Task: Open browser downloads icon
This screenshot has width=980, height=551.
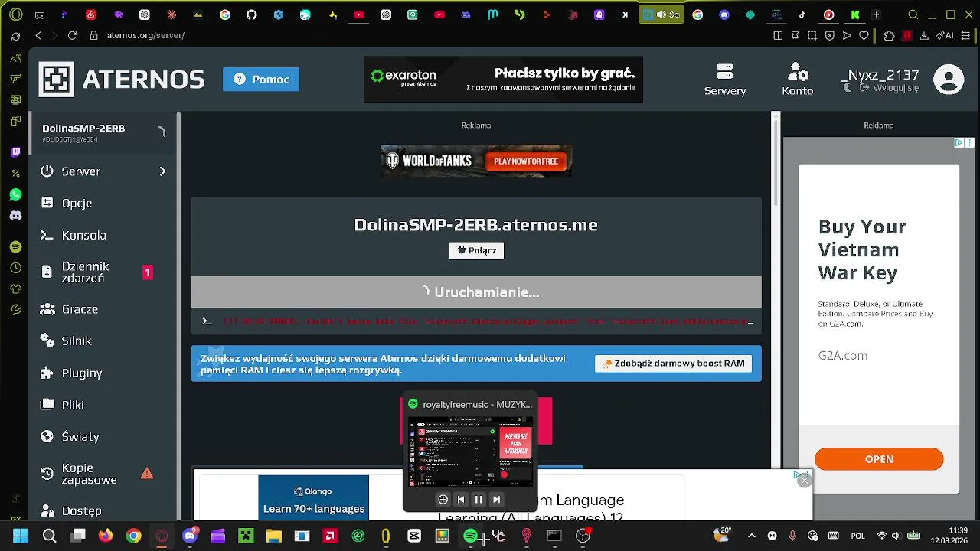Action: [x=924, y=35]
